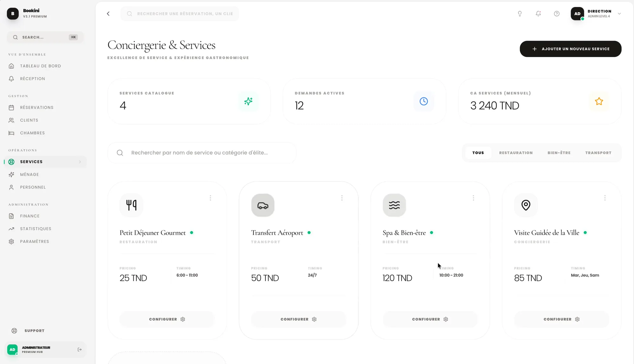Image resolution: width=634 pixels, height=364 pixels.
Task: Open three-dot menu on Visite Guidée card
Action: [605, 198]
